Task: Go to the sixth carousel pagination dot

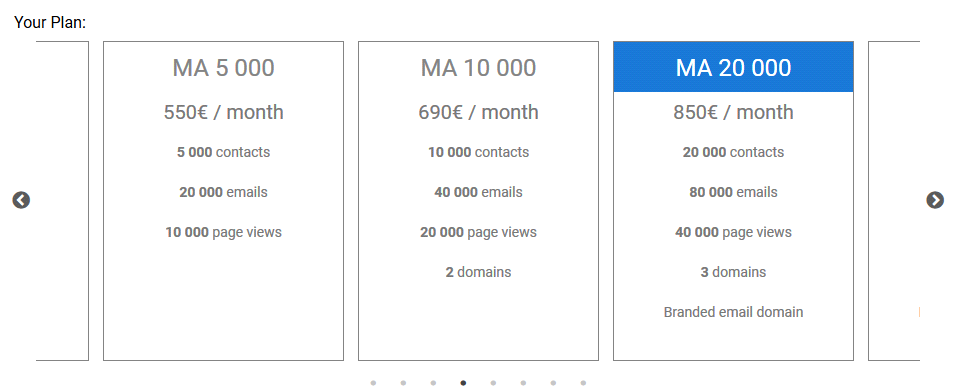Action: click(523, 383)
